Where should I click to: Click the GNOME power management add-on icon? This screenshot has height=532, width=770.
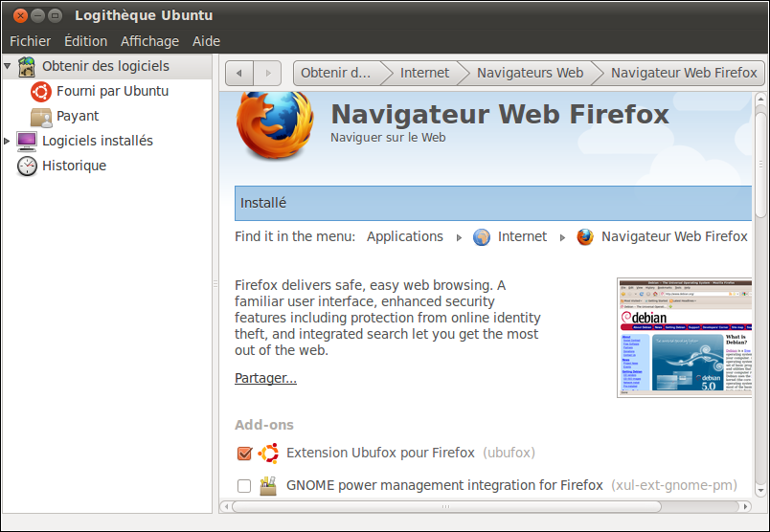[x=268, y=485]
